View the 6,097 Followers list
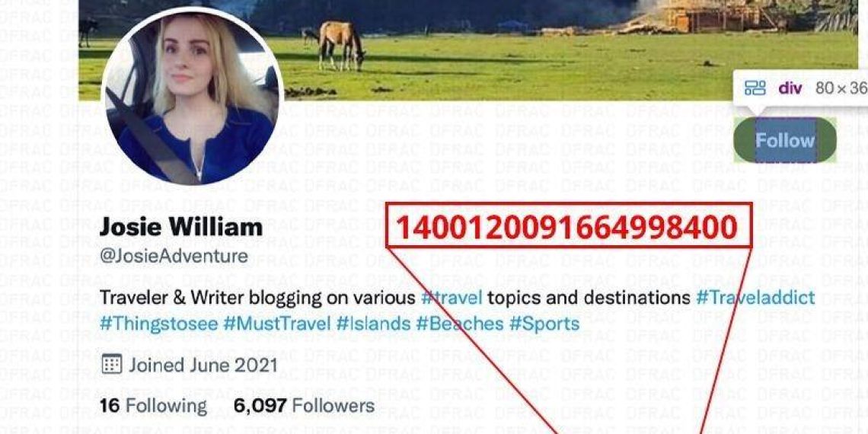The image size is (868, 434). (x=305, y=406)
